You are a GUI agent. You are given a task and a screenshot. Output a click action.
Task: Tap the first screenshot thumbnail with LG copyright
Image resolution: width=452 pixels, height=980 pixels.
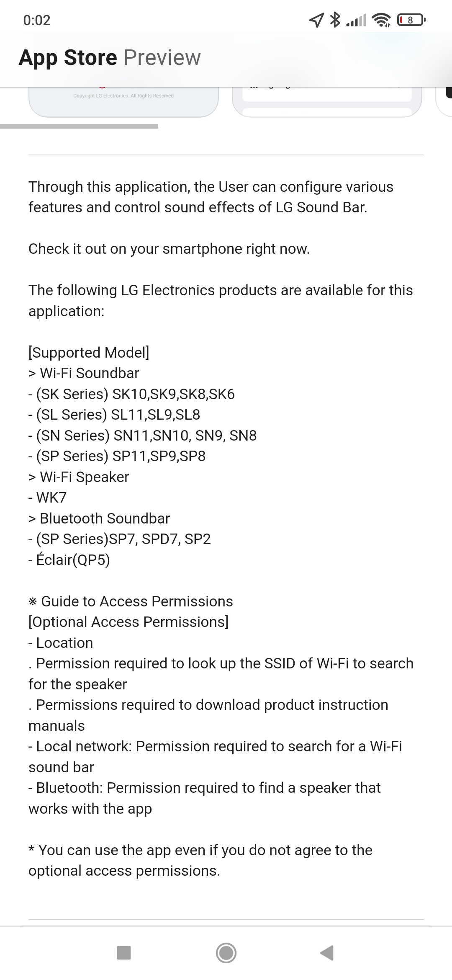[x=123, y=102]
